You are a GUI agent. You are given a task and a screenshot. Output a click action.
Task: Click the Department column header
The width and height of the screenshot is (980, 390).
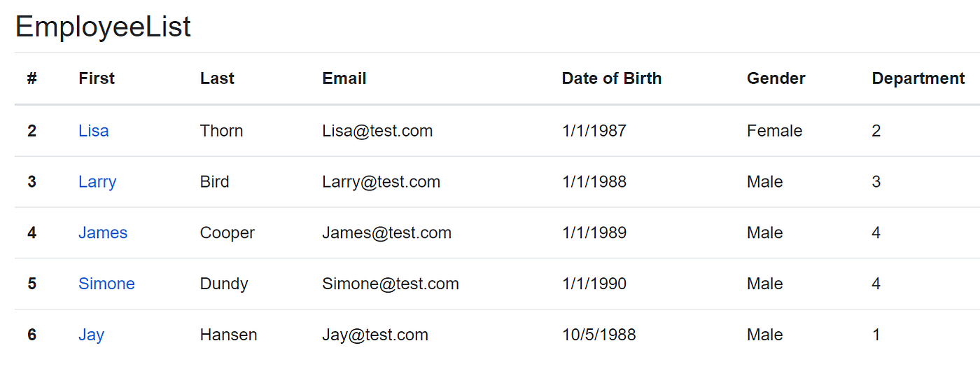click(x=918, y=78)
